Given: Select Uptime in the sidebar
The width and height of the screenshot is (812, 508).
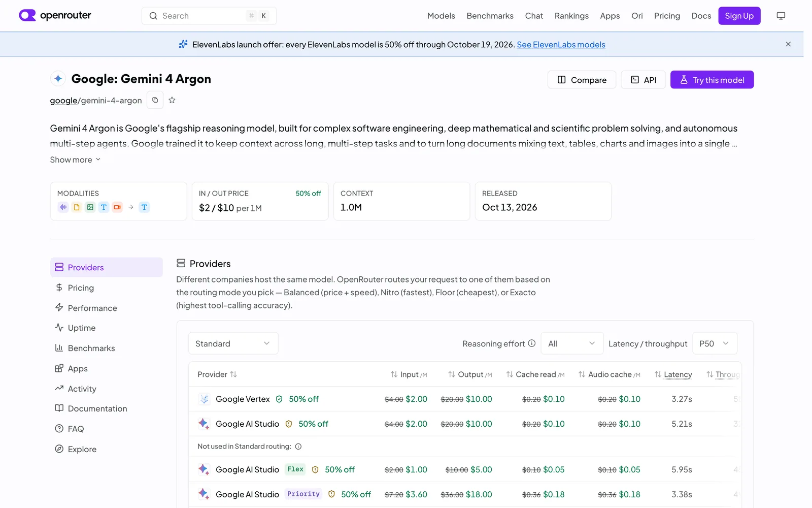Looking at the screenshot, I should (x=106, y=328).
